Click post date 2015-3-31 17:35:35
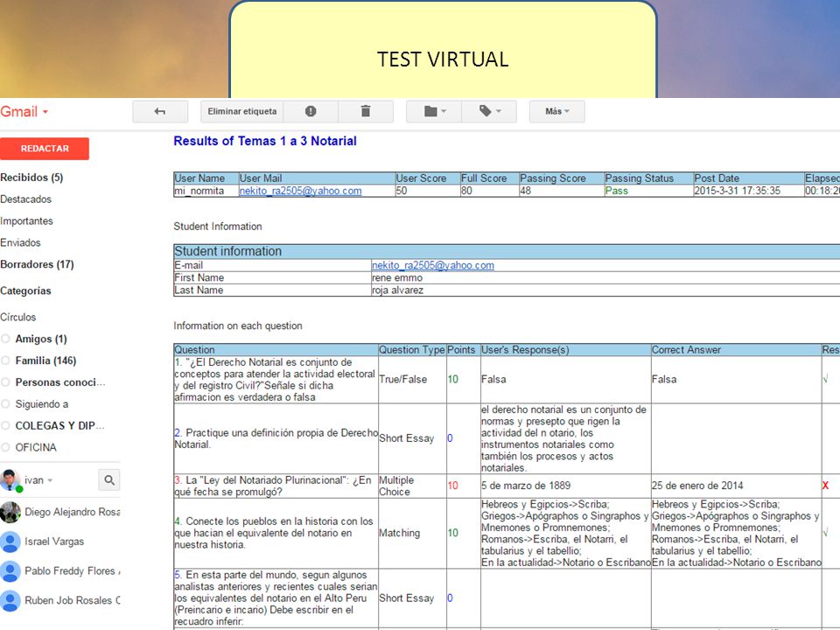This screenshot has width=840, height=630. pyautogui.click(x=737, y=191)
